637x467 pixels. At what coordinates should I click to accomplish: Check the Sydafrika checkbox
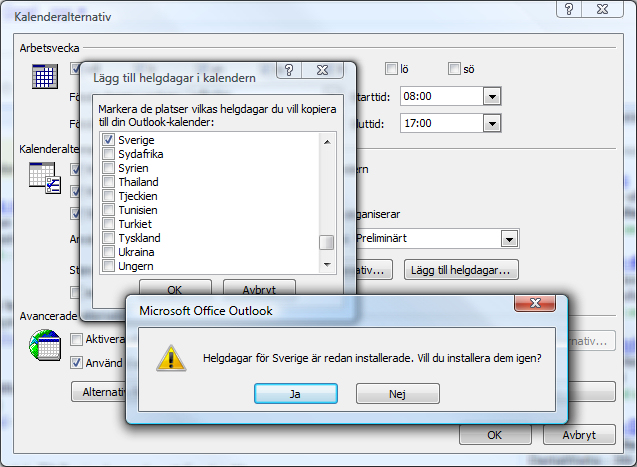pos(108,154)
